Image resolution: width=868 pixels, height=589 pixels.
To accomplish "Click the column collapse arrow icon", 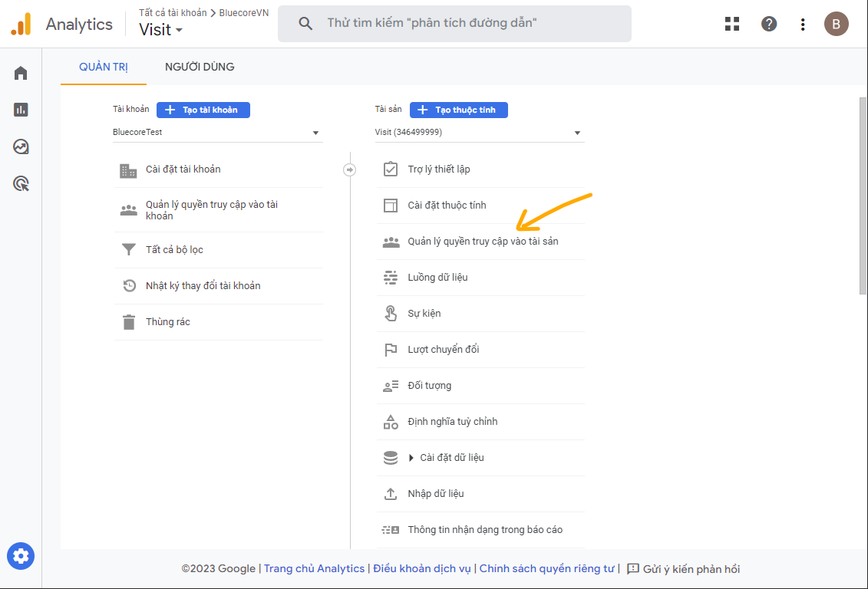I will tap(350, 169).
